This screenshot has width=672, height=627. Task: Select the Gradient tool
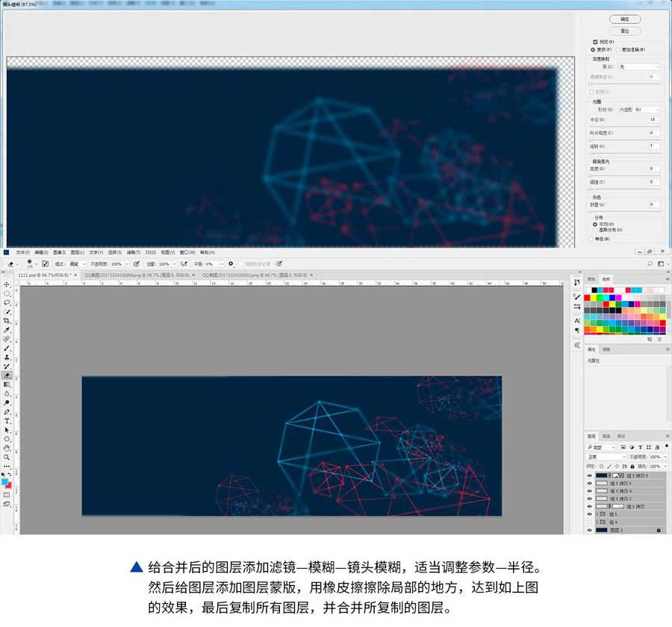(x=7, y=384)
